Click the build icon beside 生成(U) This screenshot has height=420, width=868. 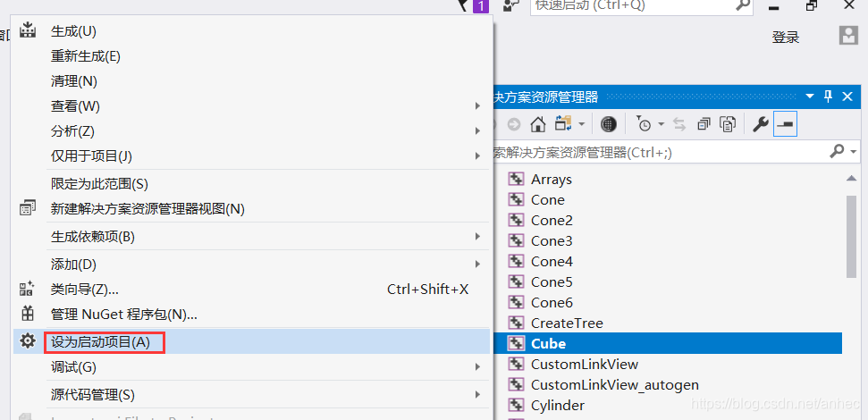pyautogui.click(x=27, y=30)
